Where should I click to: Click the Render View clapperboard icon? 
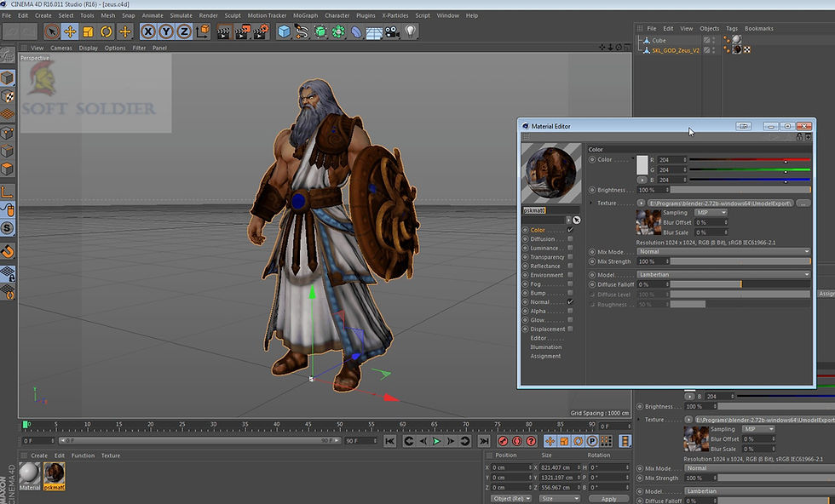[x=224, y=32]
